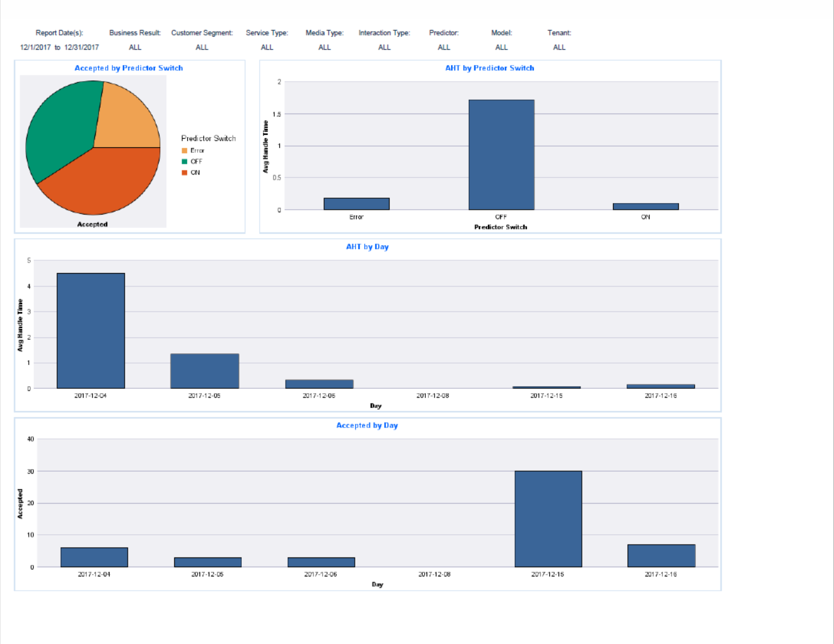This screenshot has width=834, height=644.
Task: Click the ON red-orange legend swatch
Action: pyautogui.click(x=184, y=173)
